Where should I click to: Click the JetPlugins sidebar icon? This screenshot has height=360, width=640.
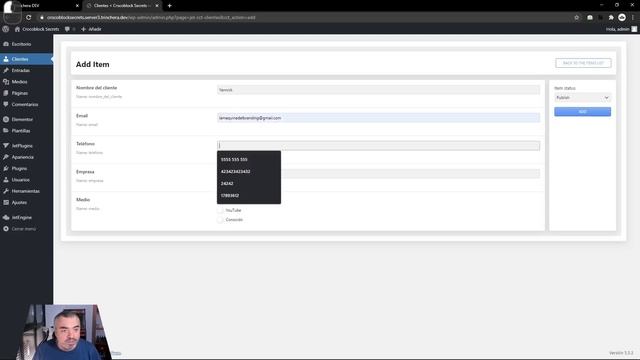point(6,146)
